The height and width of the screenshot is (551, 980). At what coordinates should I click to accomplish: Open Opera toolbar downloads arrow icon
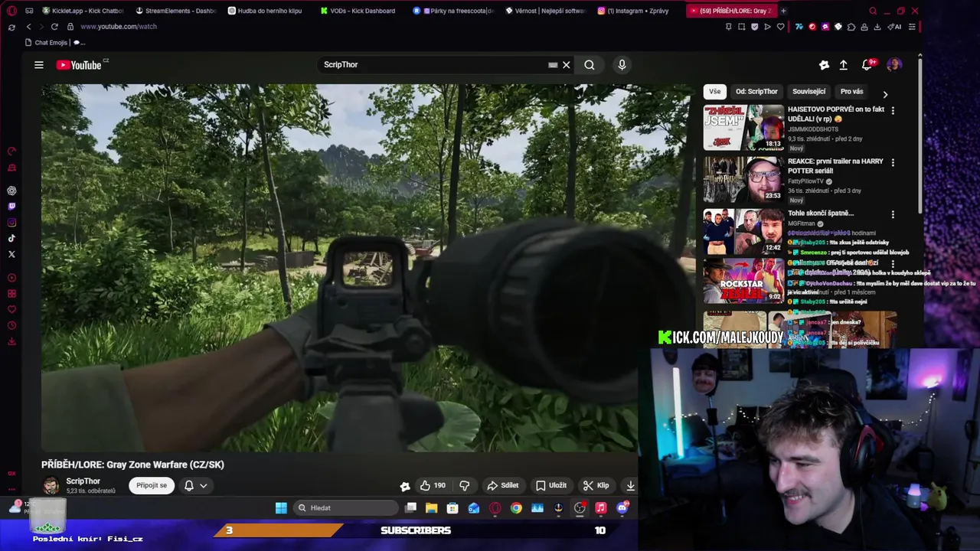[878, 27]
